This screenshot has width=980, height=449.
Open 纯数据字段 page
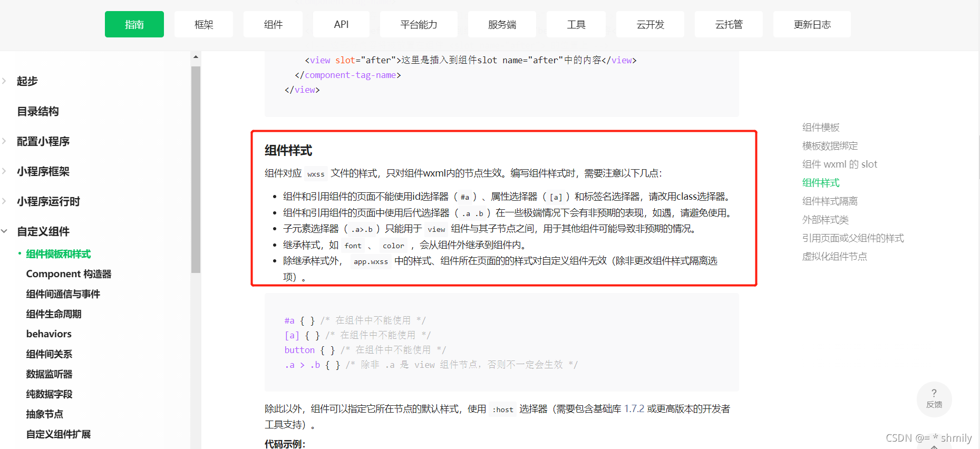50,394
